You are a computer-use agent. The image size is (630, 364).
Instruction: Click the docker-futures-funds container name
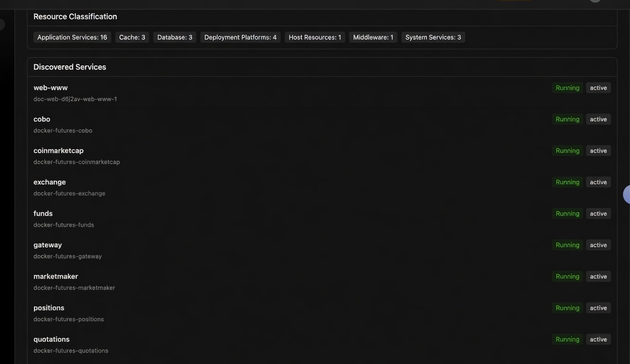64,225
